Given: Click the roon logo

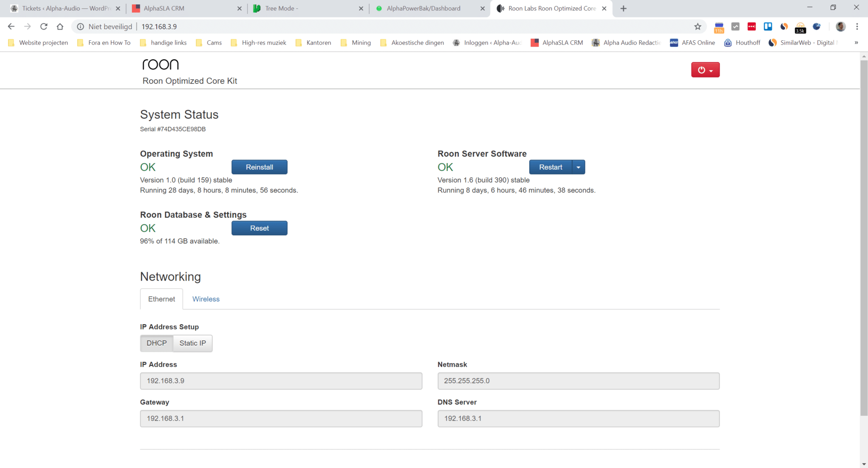Looking at the screenshot, I should pyautogui.click(x=161, y=64).
